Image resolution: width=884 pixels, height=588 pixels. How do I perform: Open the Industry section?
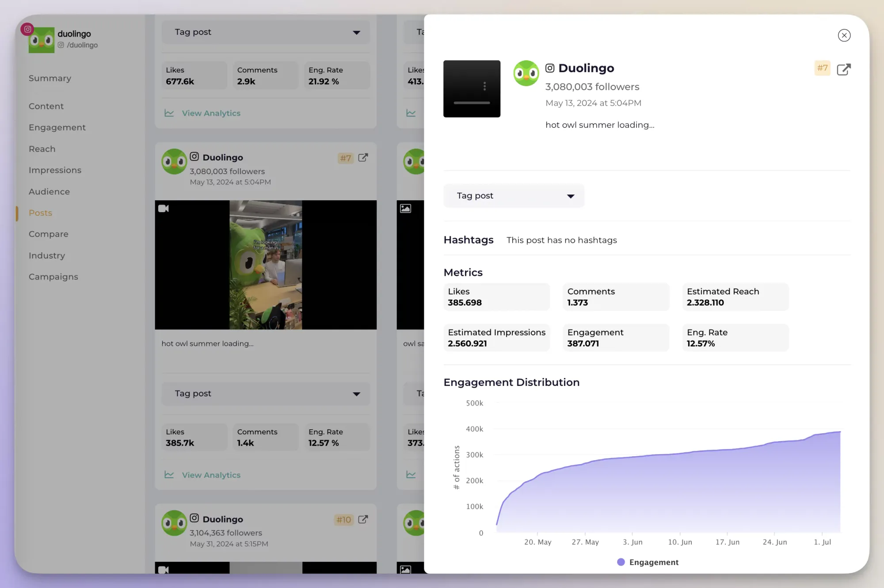46,256
